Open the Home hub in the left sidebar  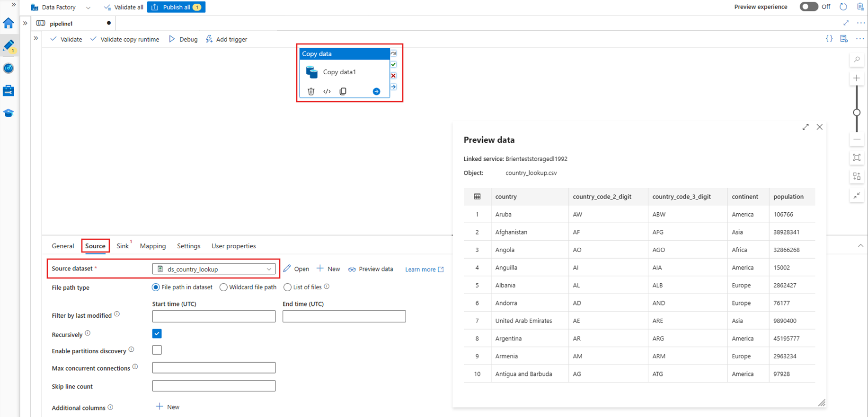pyautogui.click(x=9, y=23)
